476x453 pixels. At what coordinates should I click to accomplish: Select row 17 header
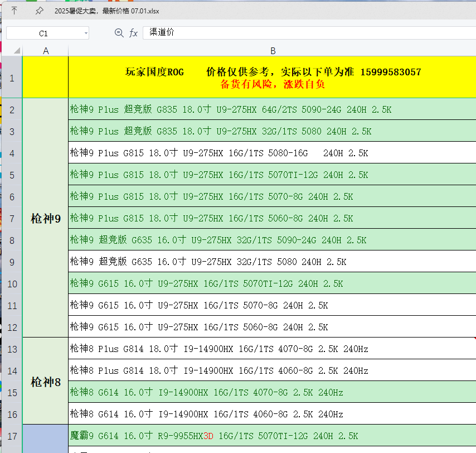12,436
